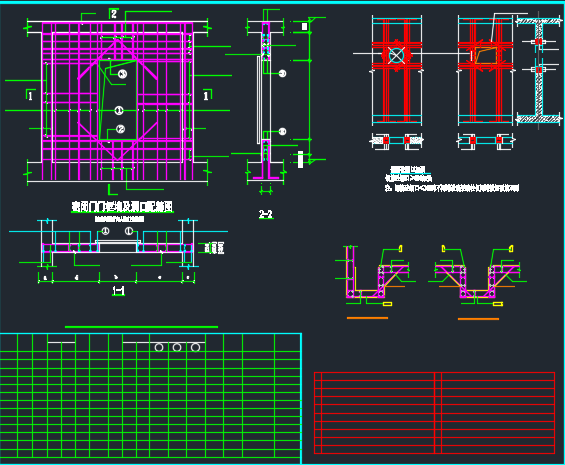Click white block at bottom of 2-2 dimension

tap(301, 160)
